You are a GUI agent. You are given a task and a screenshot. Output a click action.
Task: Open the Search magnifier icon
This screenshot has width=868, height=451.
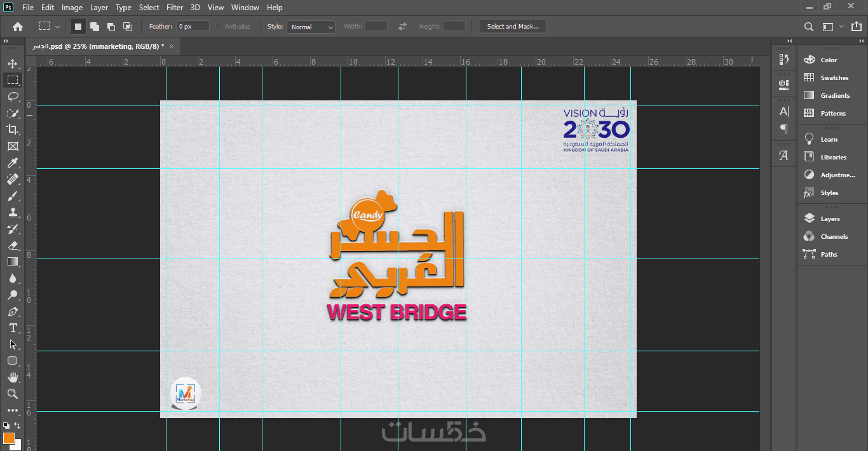(x=808, y=27)
